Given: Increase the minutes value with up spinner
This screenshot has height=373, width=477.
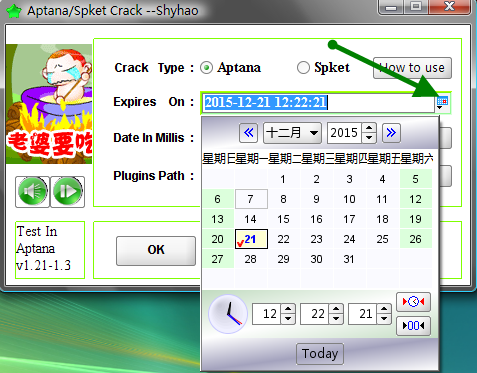Looking at the screenshot, I should tap(336, 309).
